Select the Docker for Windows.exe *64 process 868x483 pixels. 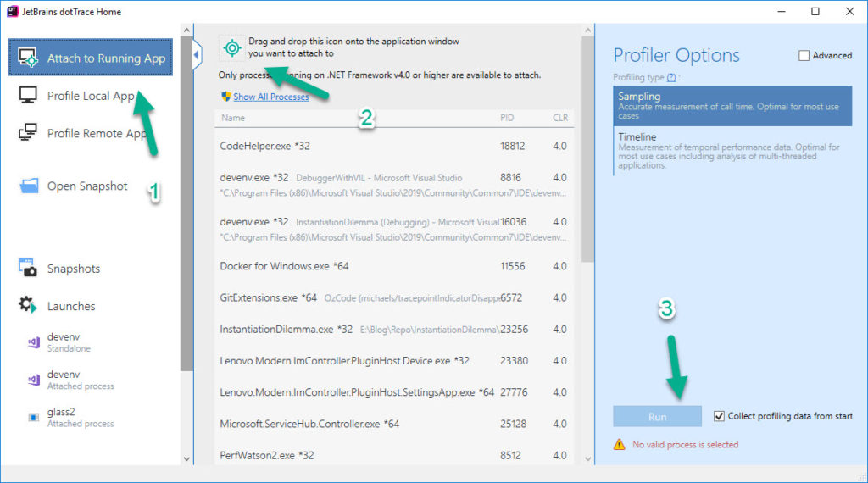pyautogui.click(x=394, y=266)
